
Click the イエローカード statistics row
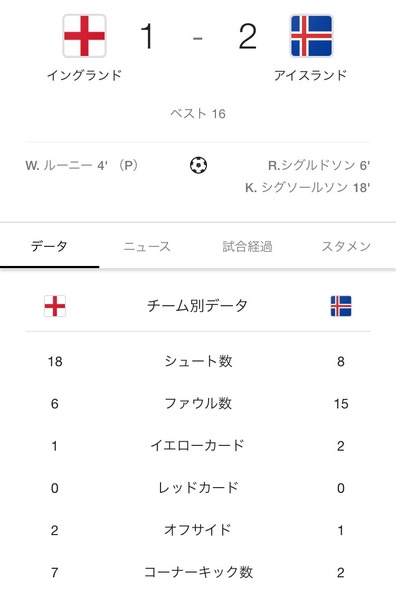[198, 446]
